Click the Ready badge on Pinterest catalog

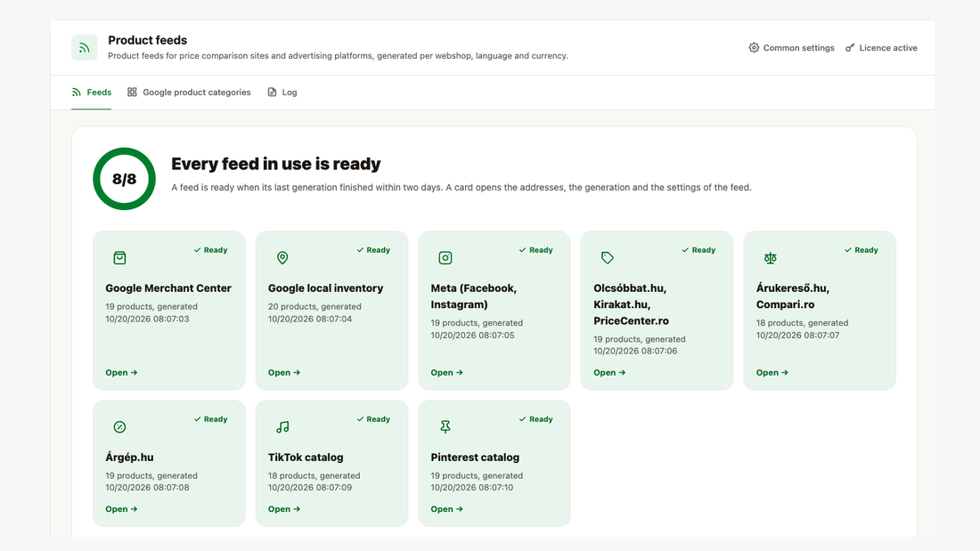pos(535,419)
